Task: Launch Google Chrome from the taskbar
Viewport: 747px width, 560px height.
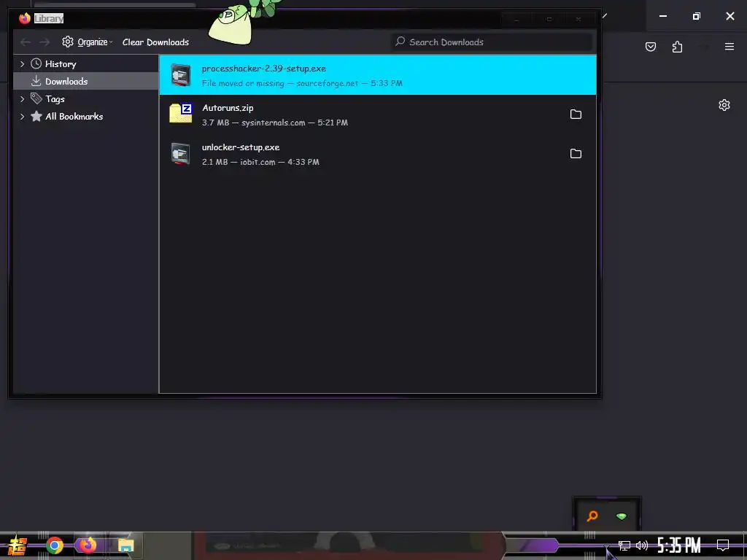Action: coord(55,545)
